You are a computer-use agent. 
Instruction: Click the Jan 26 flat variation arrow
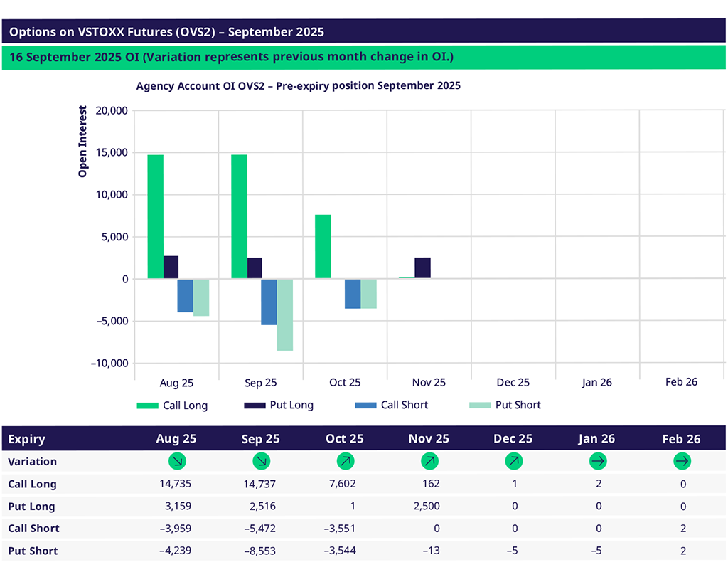(598, 461)
